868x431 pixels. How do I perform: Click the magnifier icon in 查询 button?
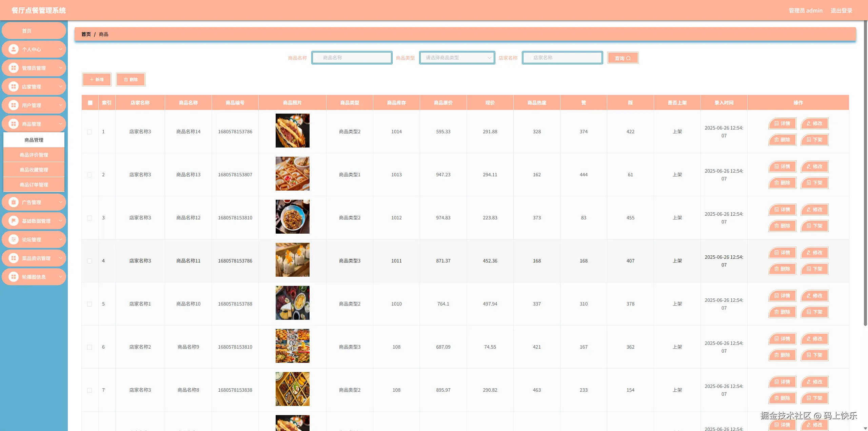pos(628,58)
